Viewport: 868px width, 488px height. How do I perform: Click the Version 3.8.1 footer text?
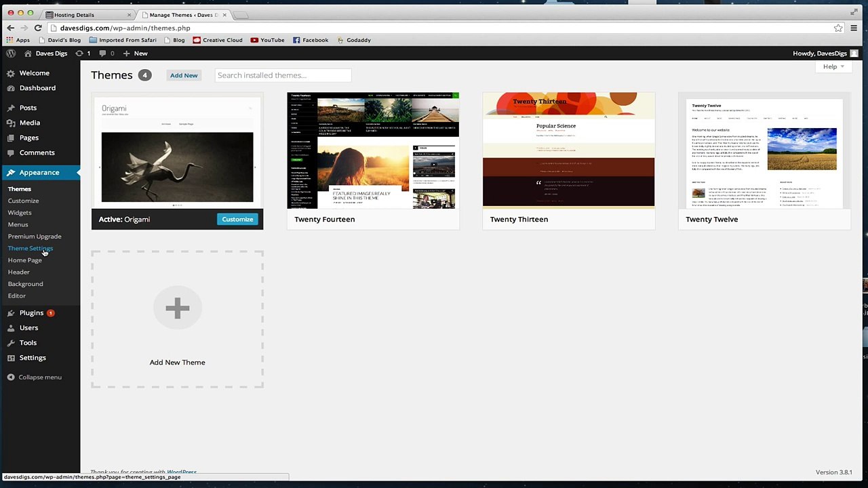833,472
